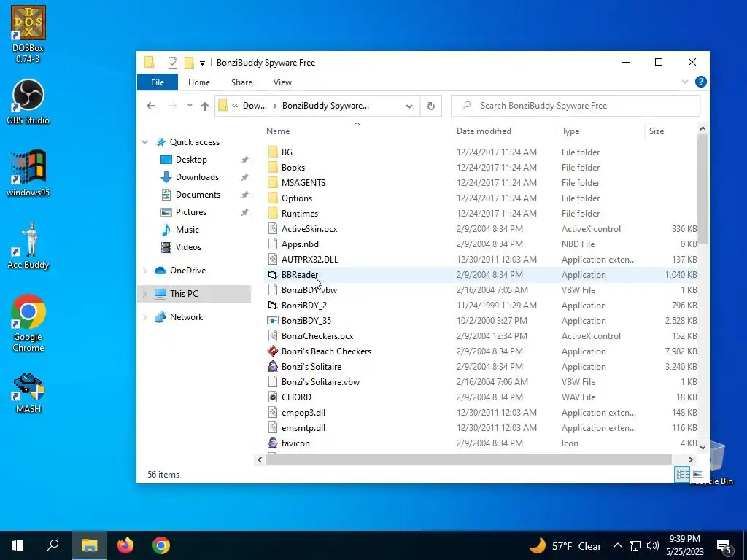Open recent locations dropdown arrow
The width and height of the screenshot is (747, 560).
tap(190, 106)
